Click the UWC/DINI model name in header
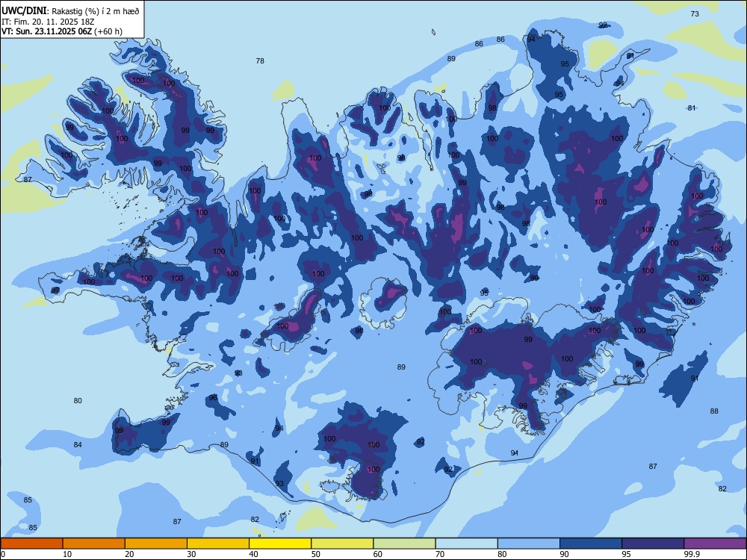 (24, 10)
